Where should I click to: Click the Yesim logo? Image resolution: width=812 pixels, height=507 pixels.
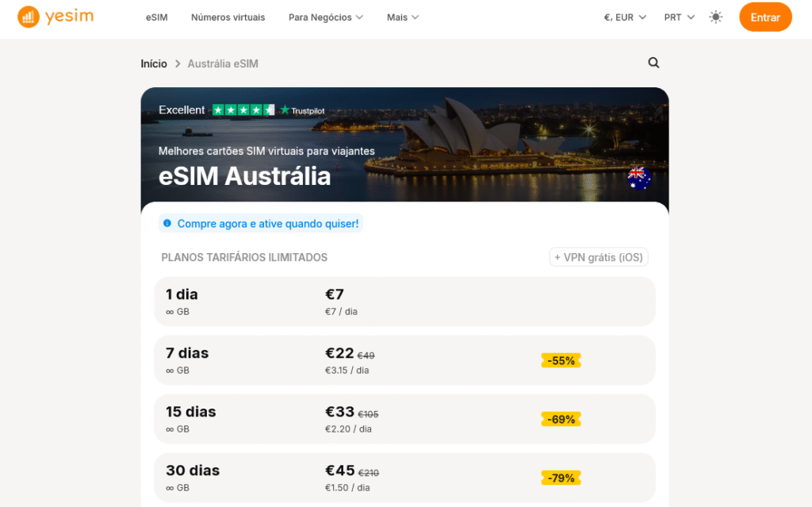click(x=56, y=17)
